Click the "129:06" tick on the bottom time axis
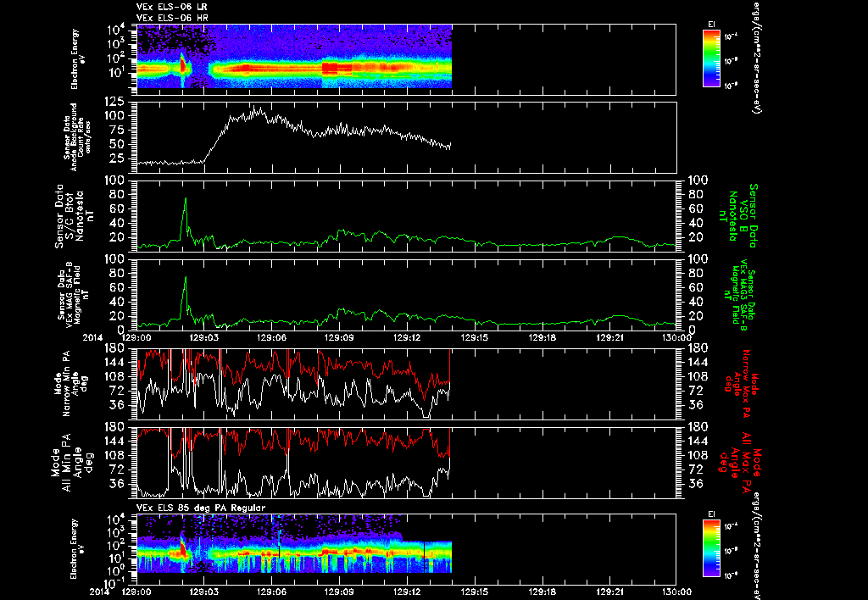The height and width of the screenshot is (600, 868). pos(272,592)
